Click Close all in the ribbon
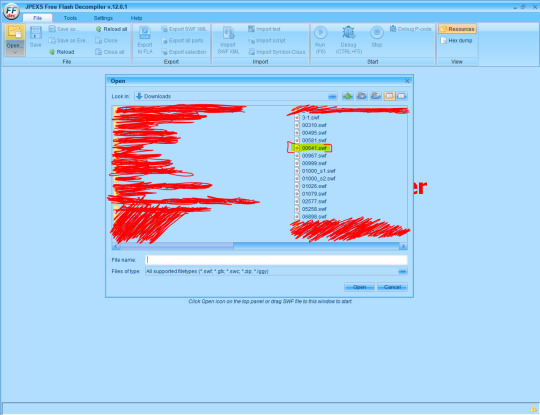This screenshot has height=415, width=540. coord(110,52)
